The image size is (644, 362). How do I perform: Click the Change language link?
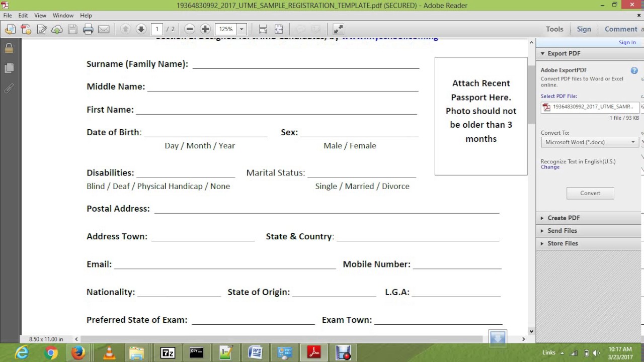(x=550, y=167)
